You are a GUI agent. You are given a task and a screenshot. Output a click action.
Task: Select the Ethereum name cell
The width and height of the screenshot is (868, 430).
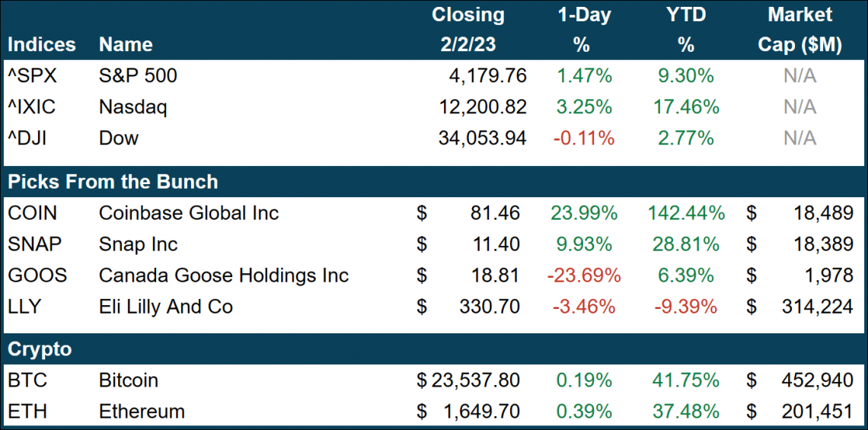click(x=142, y=412)
